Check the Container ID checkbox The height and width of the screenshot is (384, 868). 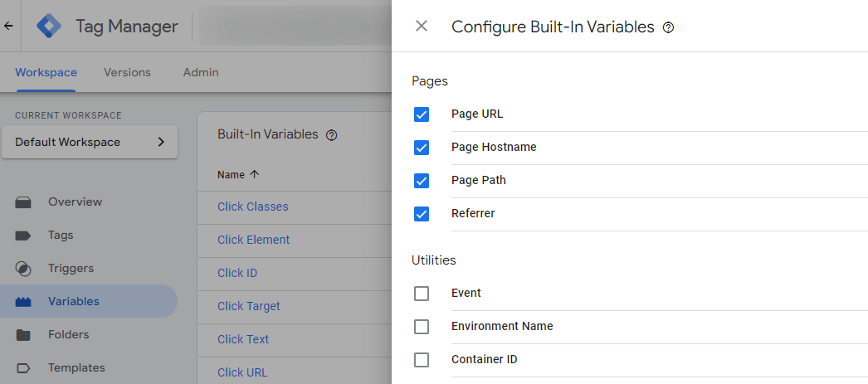click(x=422, y=360)
